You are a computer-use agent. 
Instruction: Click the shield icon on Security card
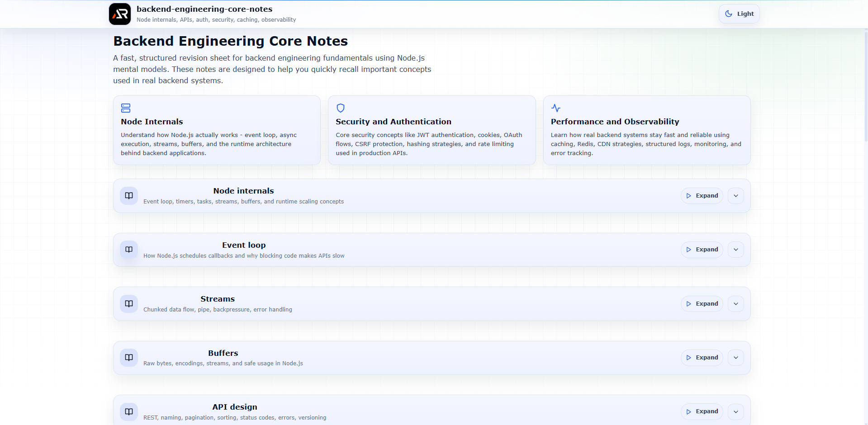click(x=341, y=108)
